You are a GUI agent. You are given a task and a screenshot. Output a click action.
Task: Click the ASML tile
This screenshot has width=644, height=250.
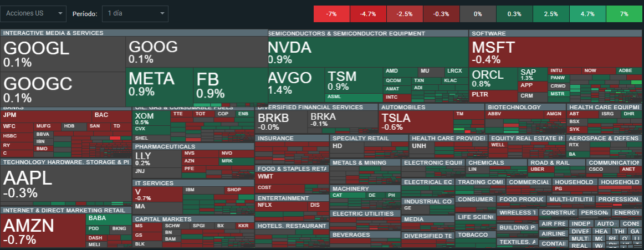354,98
